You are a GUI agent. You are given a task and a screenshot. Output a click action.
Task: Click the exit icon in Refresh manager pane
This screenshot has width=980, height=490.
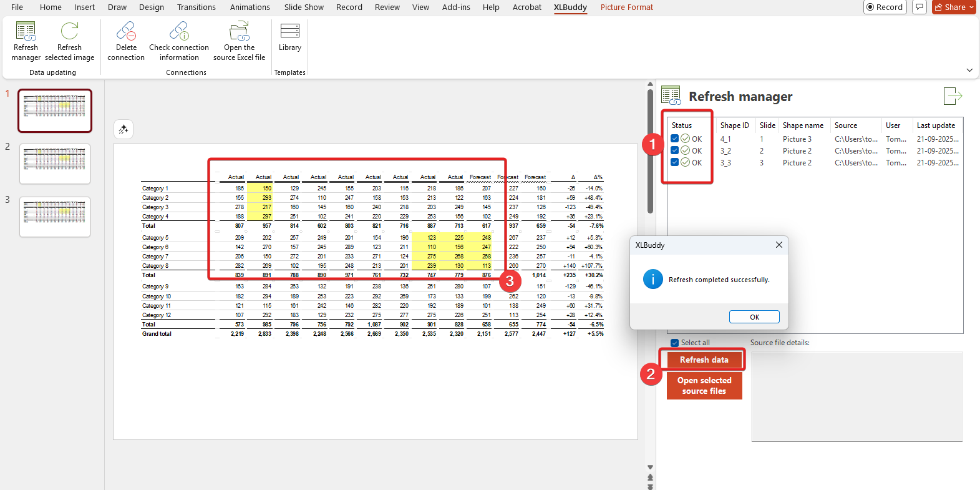[x=952, y=96]
